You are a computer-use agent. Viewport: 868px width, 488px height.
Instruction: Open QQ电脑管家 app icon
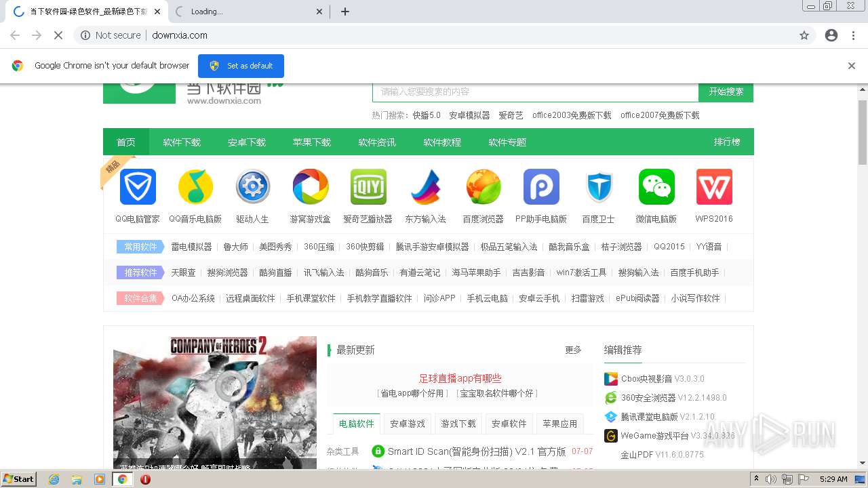point(138,187)
